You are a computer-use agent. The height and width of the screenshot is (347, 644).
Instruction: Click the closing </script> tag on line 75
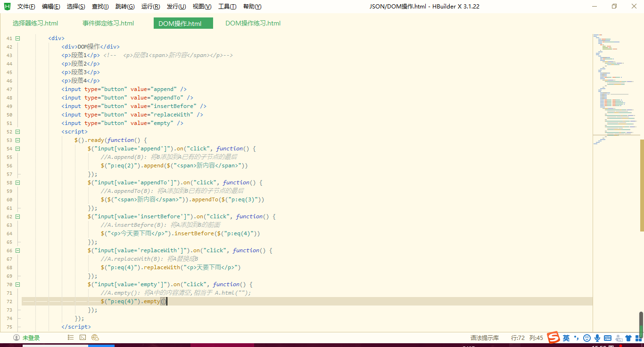(x=76, y=327)
